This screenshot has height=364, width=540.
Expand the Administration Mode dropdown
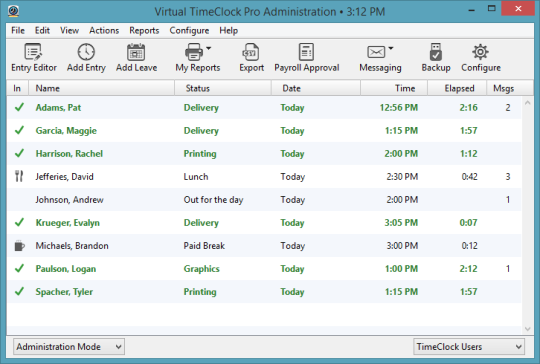tap(69, 346)
